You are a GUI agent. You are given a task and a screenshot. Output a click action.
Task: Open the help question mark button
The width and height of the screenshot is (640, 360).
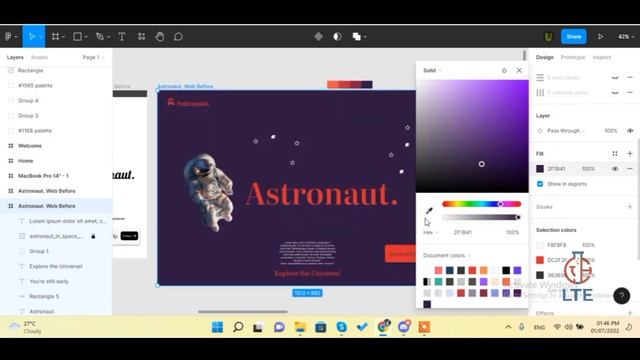pyautogui.click(x=621, y=296)
